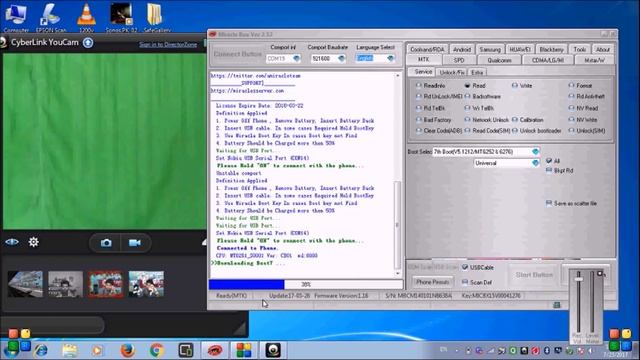Open YouCam settings gear icon
640x360 pixels.
[x=33, y=242]
